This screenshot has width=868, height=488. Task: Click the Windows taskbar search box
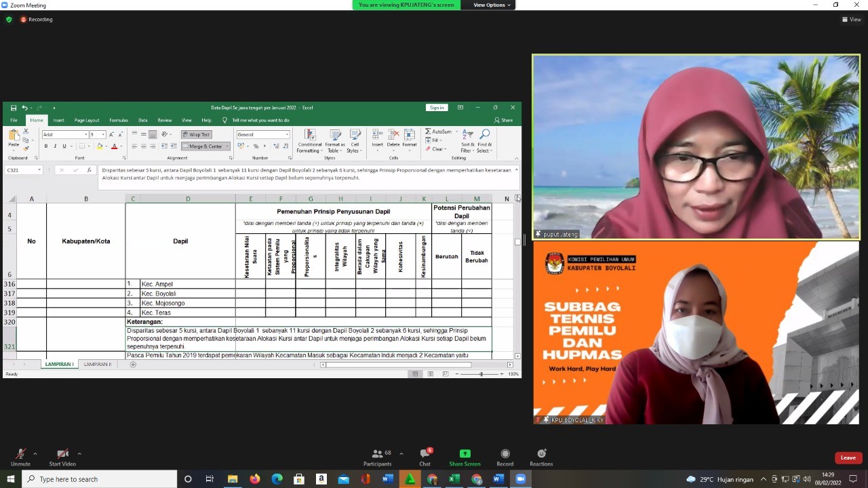pyautogui.click(x=102, y=479)
